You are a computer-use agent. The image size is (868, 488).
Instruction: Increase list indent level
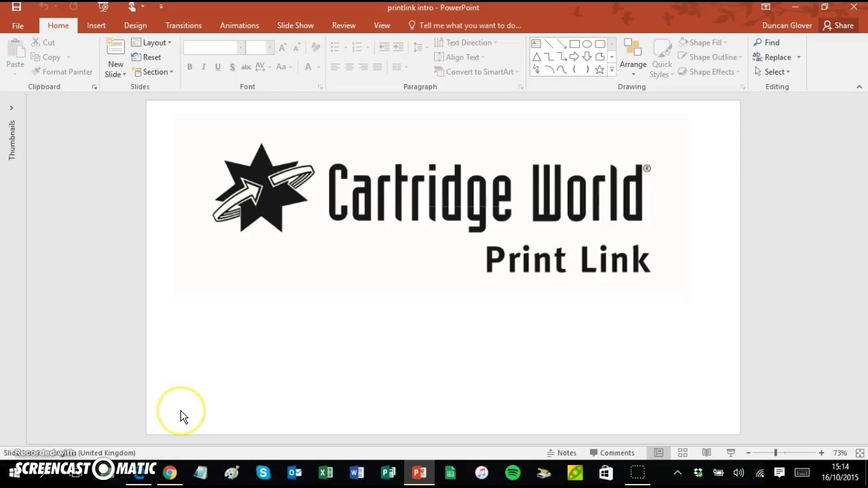point(398,47)
